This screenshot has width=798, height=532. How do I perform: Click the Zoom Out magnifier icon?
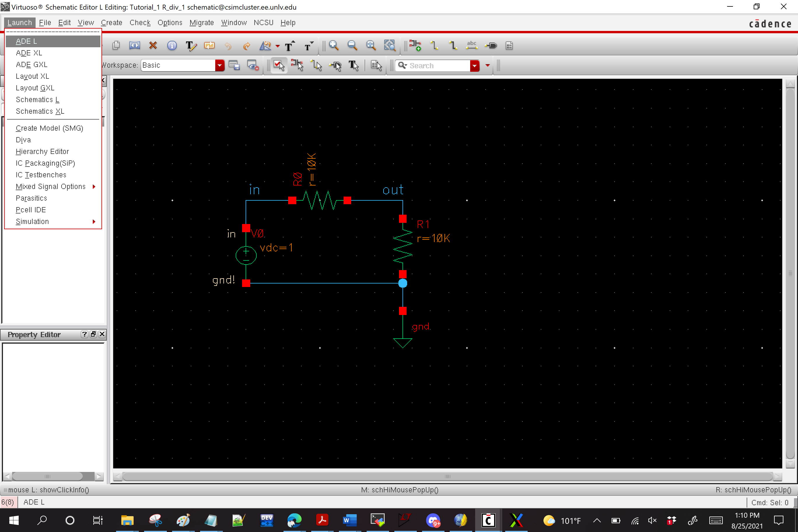point(352,45)
